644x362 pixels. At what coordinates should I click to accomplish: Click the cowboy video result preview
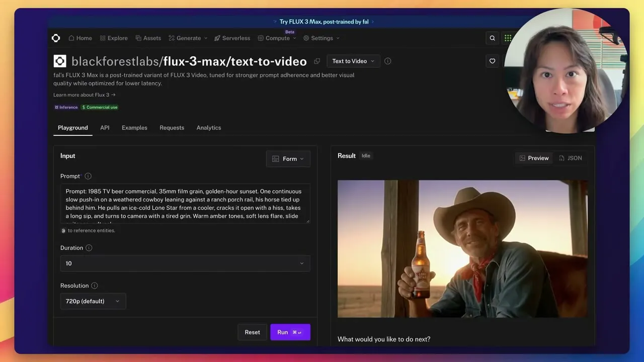pos(462,249)
